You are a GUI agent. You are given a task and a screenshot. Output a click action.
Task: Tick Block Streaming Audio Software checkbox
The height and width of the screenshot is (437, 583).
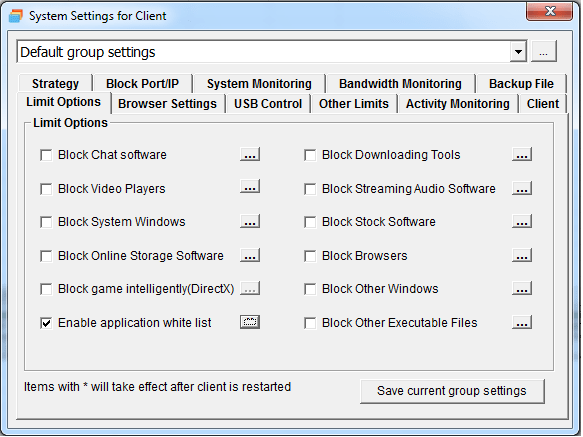tap(310, 189)
